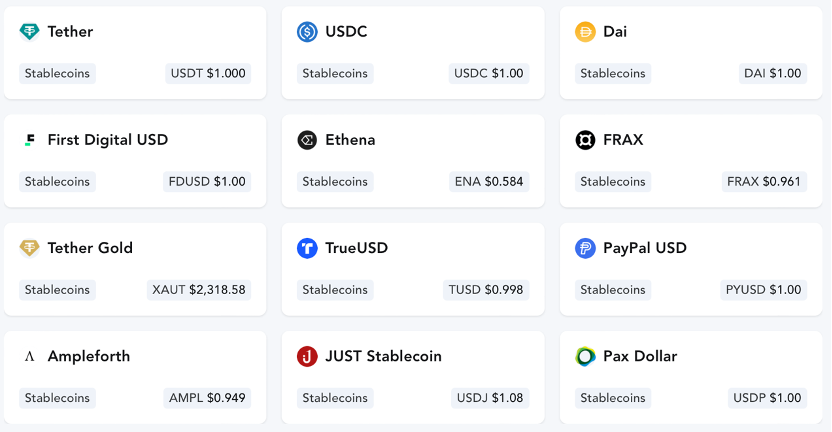
Task: Select the PYUSD $1.00 price badge
Action: [x=763, y=290]
